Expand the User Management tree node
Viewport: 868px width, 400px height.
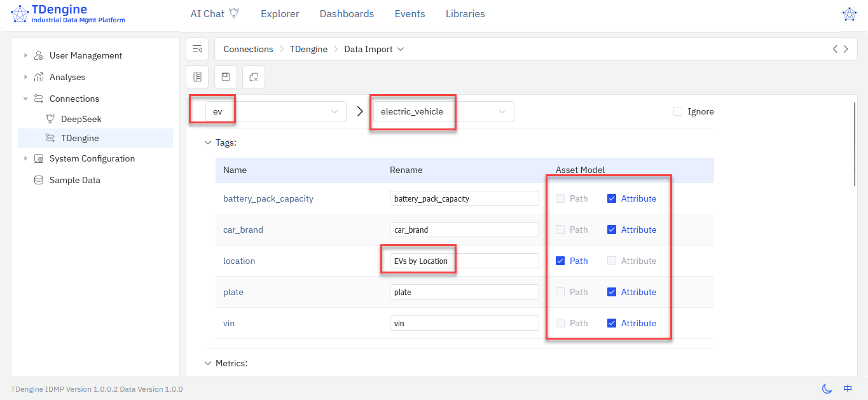coord(25,55)
